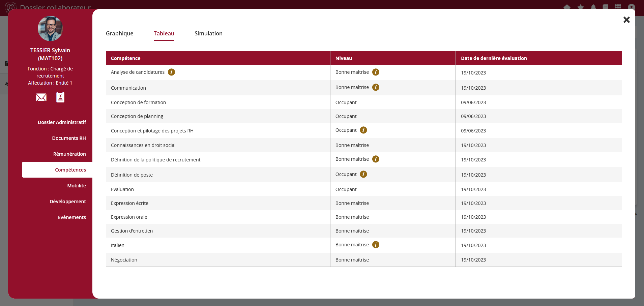Select the Tableau tab
Screen dimensions: 644x306
[164, 33]
